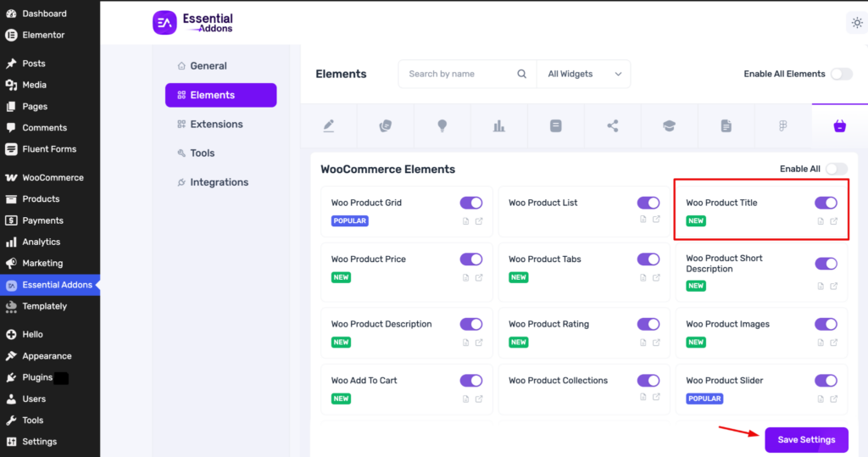Disable Woo Product List toggle
Viewport: 868px width, 457px height.
coord(648,203)
